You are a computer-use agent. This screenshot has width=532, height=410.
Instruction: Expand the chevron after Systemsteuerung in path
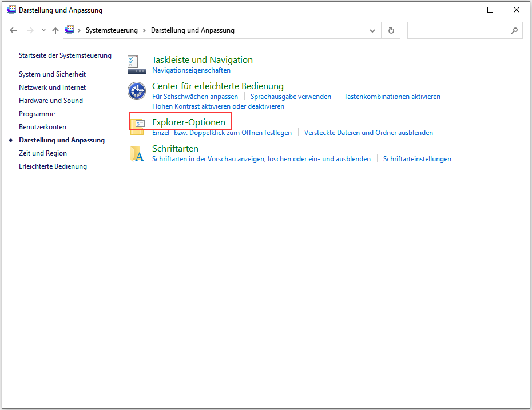pos(144,30)
